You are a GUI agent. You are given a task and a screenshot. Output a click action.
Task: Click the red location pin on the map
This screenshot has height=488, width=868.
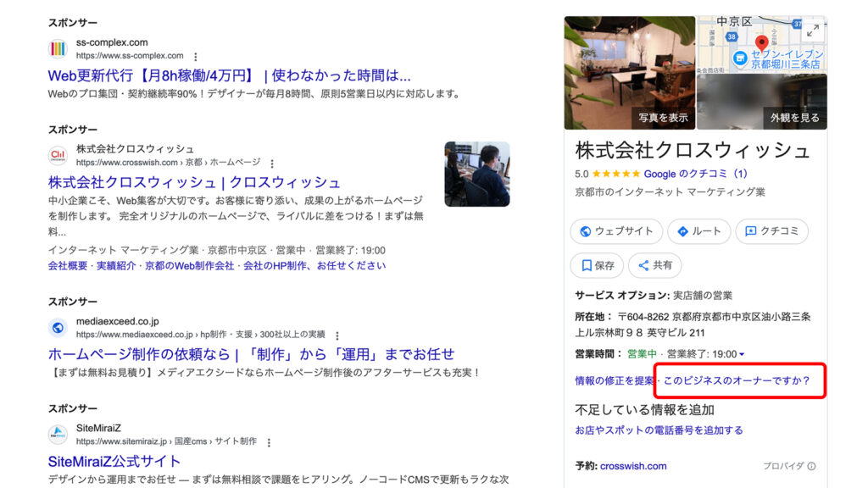(x=762, y=43)
